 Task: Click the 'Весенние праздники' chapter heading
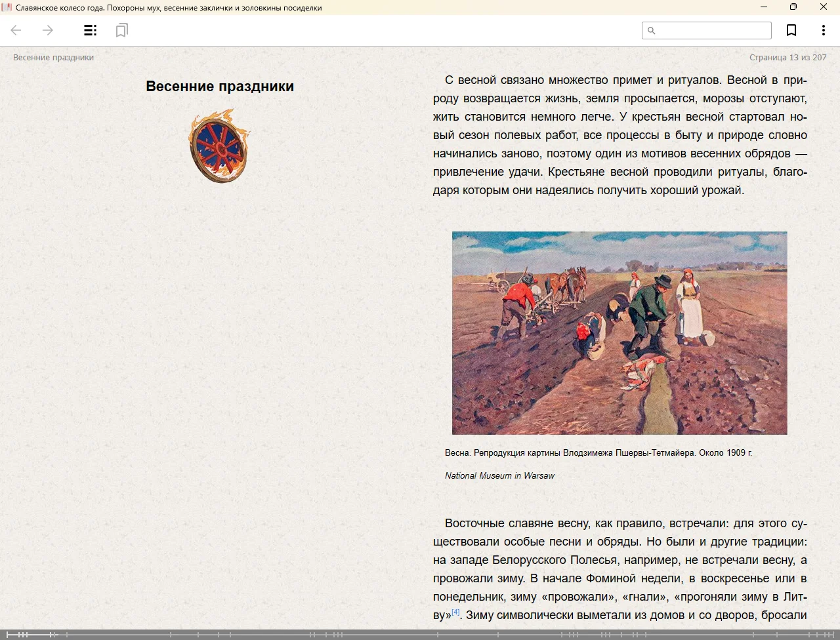pyautogui.click(x=220, y=87)
